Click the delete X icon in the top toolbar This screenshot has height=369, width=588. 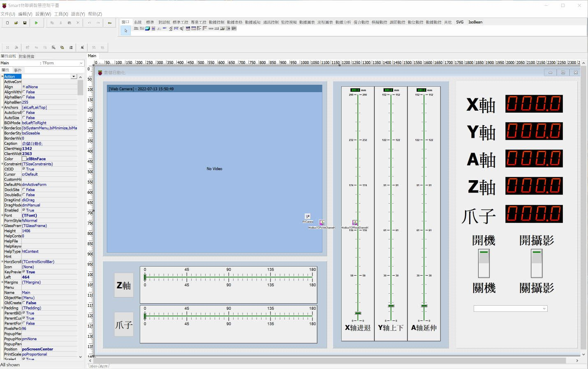[78, 23]
